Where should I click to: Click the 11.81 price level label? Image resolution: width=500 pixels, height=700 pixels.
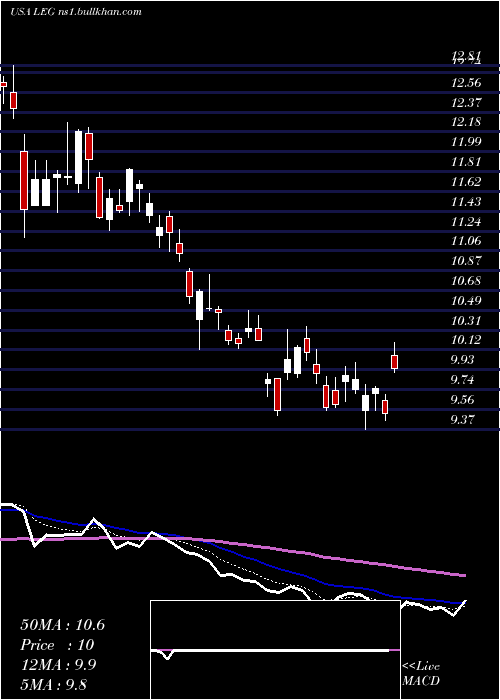click(466, 162)
